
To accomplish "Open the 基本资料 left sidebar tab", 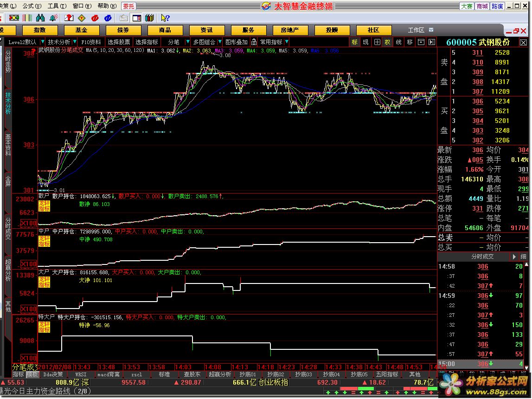I will point(8,145).
